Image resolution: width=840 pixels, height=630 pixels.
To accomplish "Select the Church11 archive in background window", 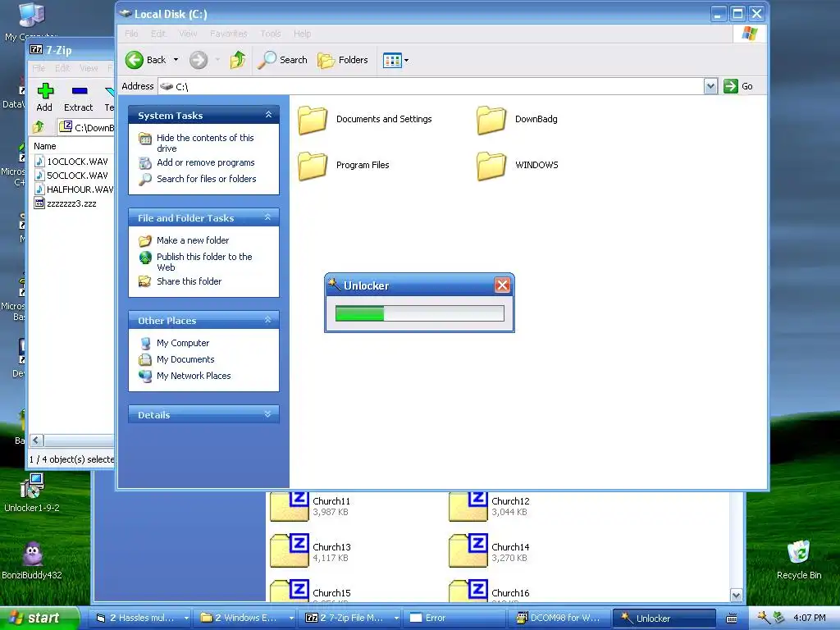I will coord(311,505).
